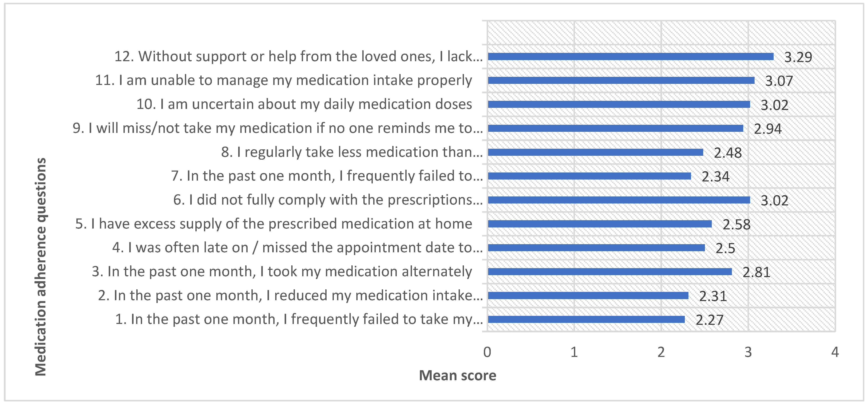This screenshot has width=868, height=404.
Task: Select the bar for question 10
Action: pyautogui.click(x=619, y=104)
